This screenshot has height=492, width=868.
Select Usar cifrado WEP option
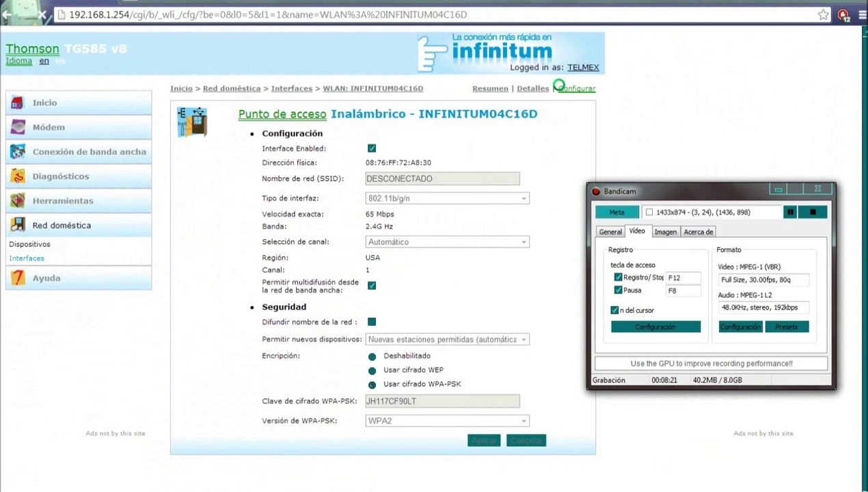pos(372,370)
